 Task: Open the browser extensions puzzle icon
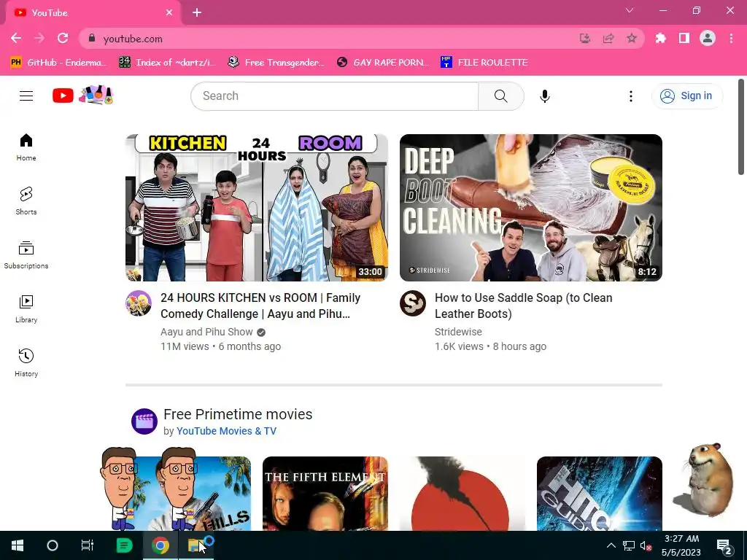tap(661, 38)
